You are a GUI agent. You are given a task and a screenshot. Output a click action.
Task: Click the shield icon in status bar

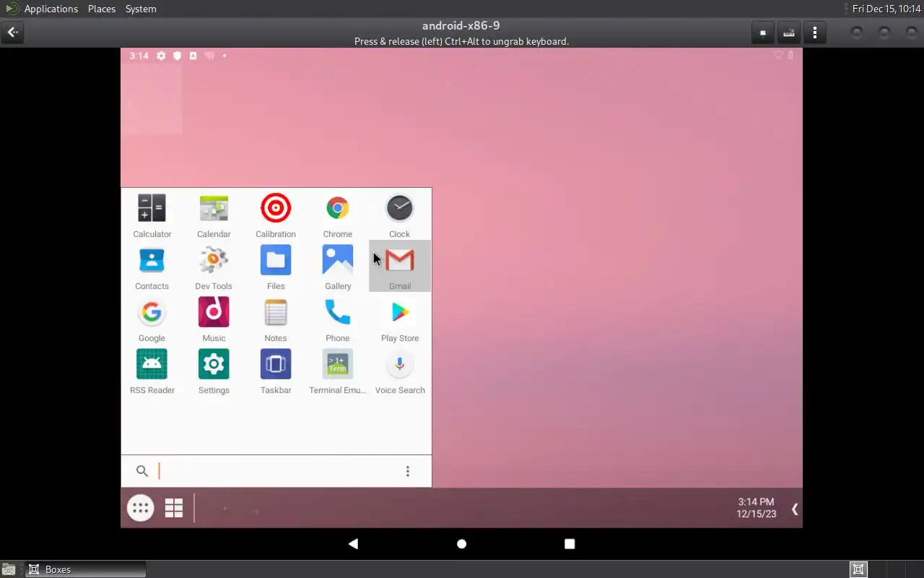[177, 56]
